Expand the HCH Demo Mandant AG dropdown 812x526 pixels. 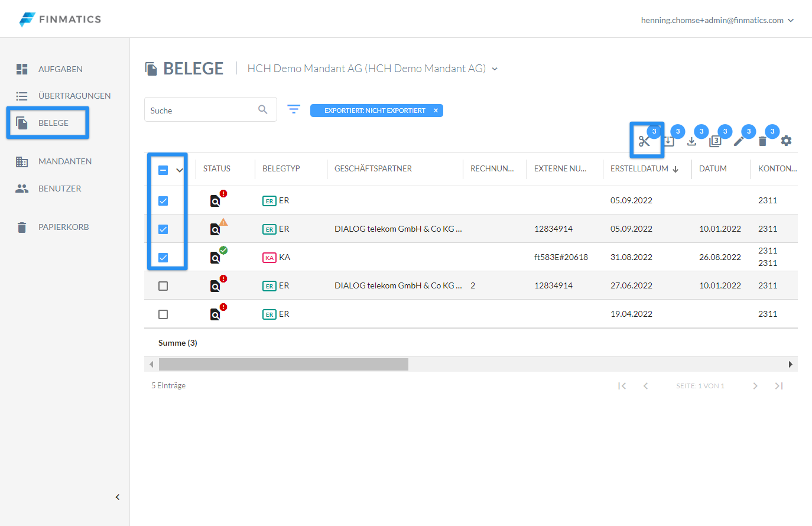click(x=495, y=69)
